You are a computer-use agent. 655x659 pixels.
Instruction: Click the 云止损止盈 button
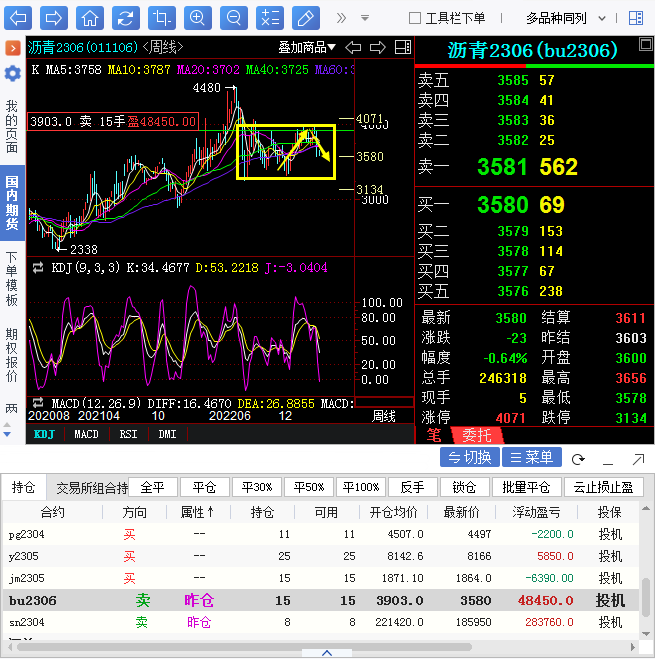click(x=603, y=487)
